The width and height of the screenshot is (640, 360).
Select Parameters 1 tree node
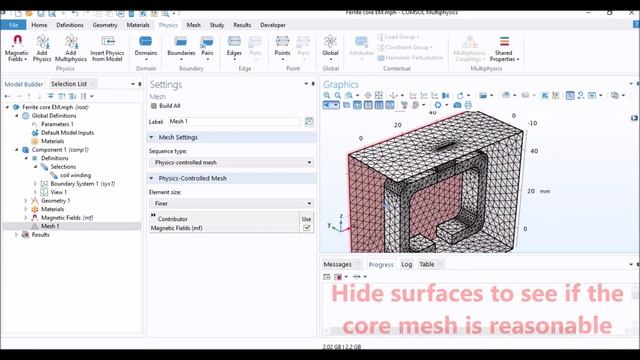click(x=57, y=124)
